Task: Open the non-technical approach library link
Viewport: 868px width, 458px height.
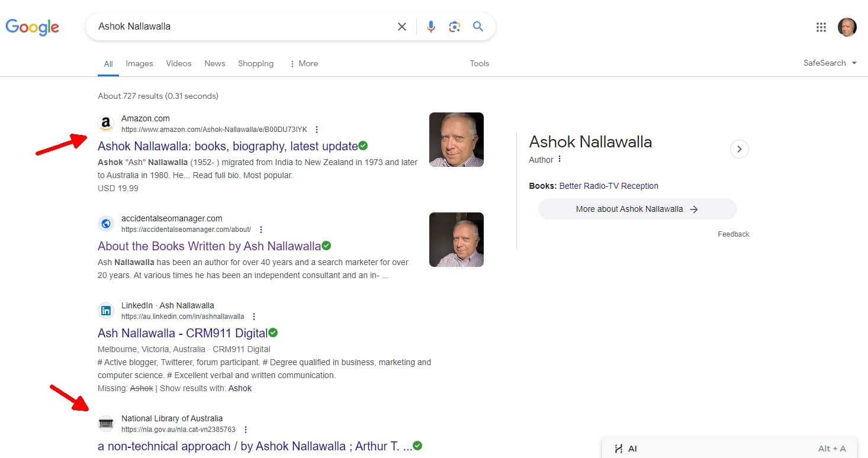Action: [255, 446]
